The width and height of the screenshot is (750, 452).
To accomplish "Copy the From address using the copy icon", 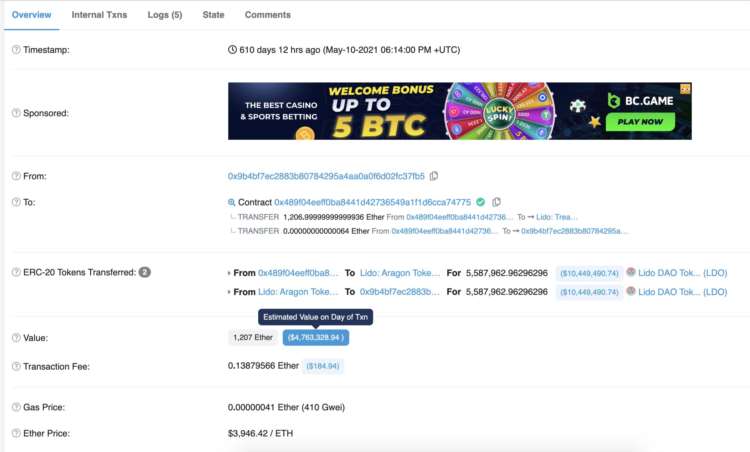I will [x=434, y=176].
